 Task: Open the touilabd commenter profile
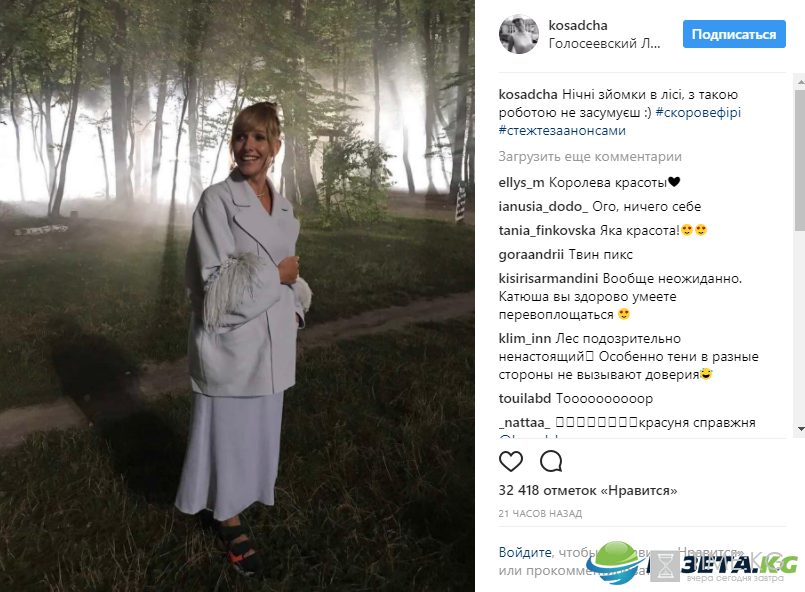point(525,398)
